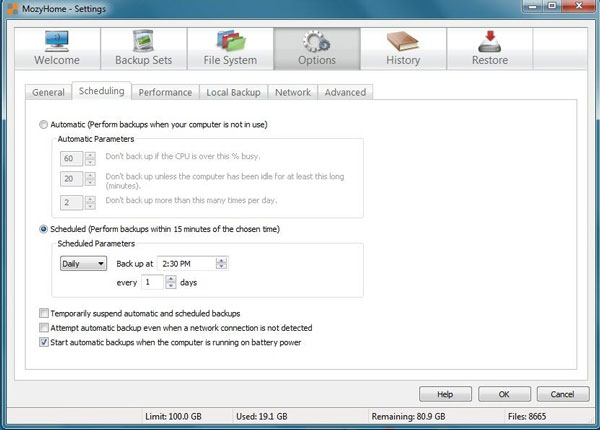
Task: Uncheck Start automatic backups on battery power
Action: tap(44, 342)
